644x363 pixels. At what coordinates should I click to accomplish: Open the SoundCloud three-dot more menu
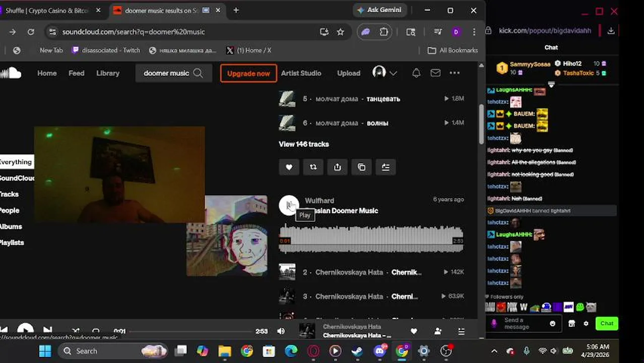click(x=455, y=73)
